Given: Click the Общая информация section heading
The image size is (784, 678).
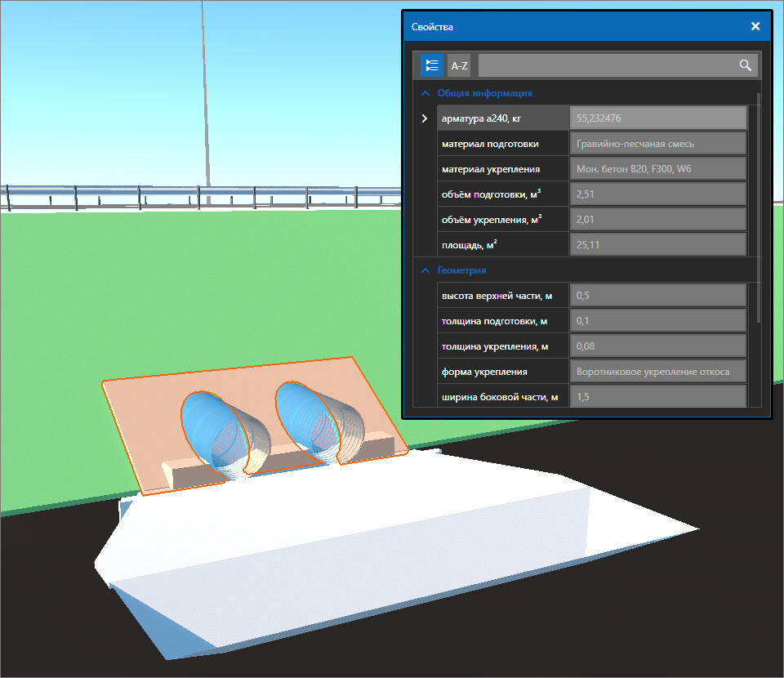Looking at the screenshot, I should pyautogui.click(x=484, y=93).
